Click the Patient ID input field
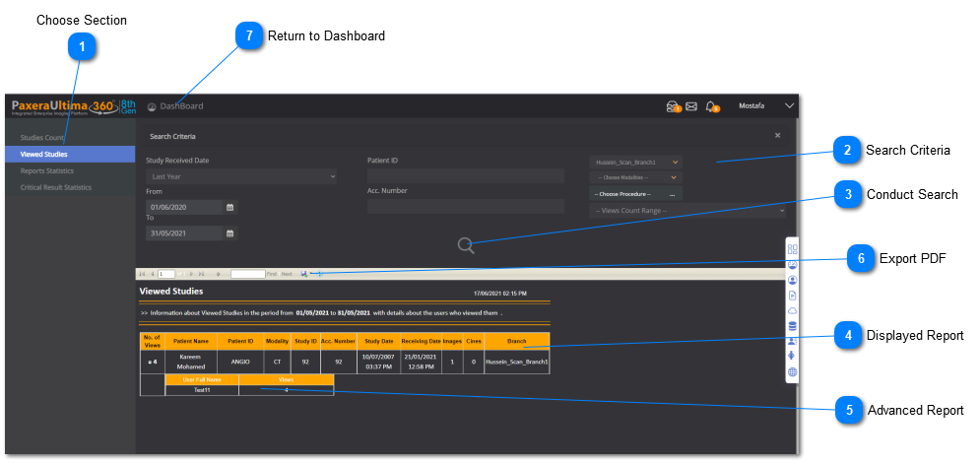This screenshot has width=980, height=463. point(465,176)
